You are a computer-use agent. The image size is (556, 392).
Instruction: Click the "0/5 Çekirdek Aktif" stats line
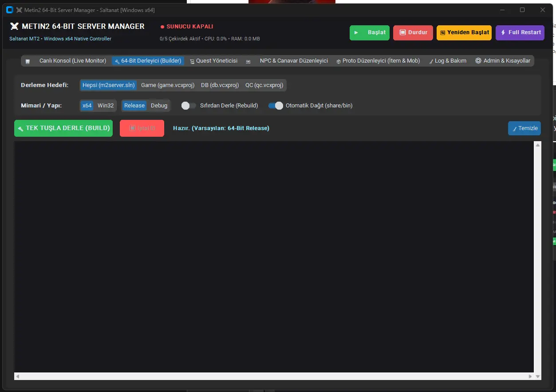click(210, 39)
